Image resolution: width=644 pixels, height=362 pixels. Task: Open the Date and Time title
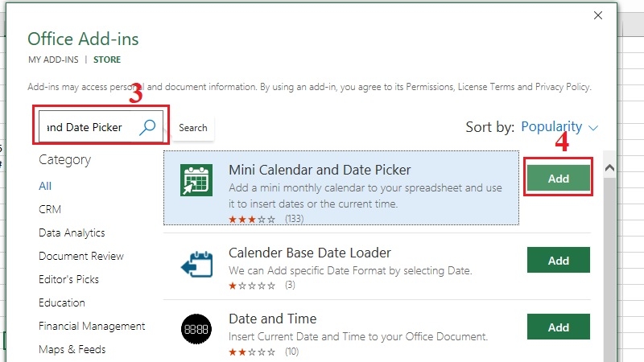(x=273, y=319)
